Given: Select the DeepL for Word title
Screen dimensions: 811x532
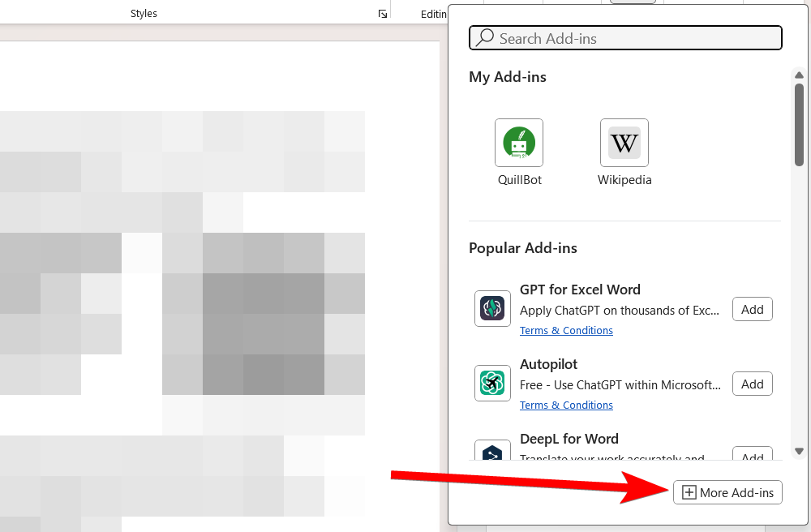Looking at the screenshot, I should pos(569,439).
